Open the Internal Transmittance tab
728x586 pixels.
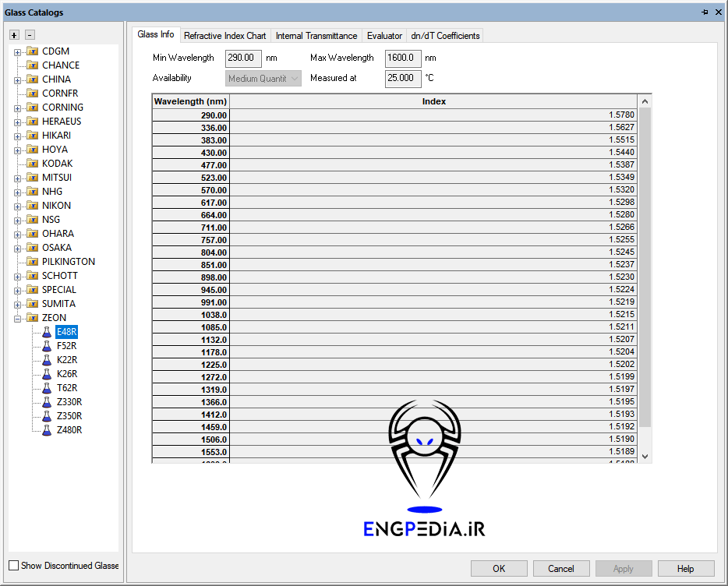[x=316, y=36]
